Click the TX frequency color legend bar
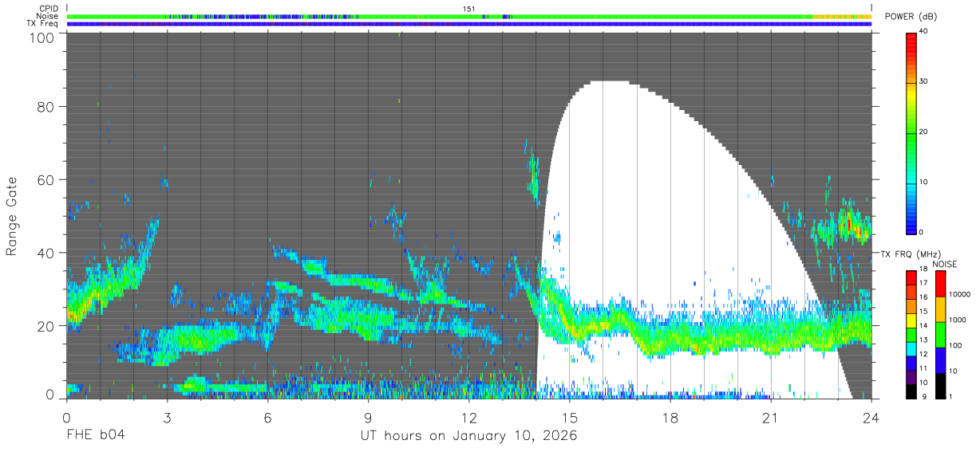 911,335
